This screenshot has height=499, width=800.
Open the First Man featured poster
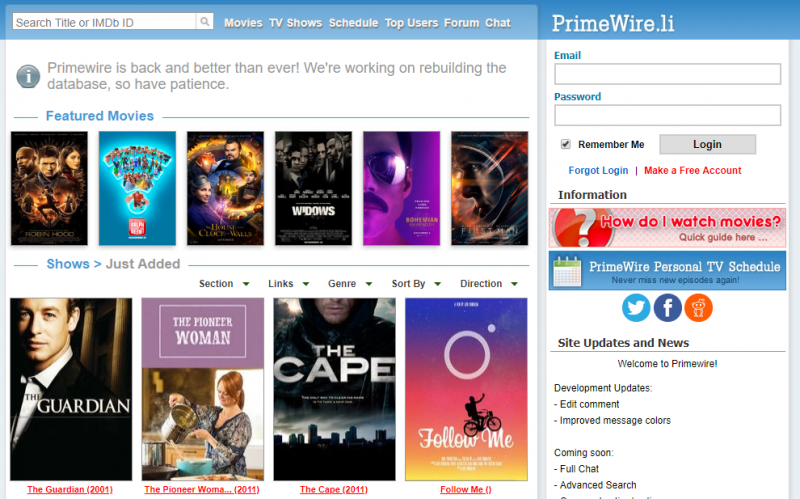pos(490,188)
